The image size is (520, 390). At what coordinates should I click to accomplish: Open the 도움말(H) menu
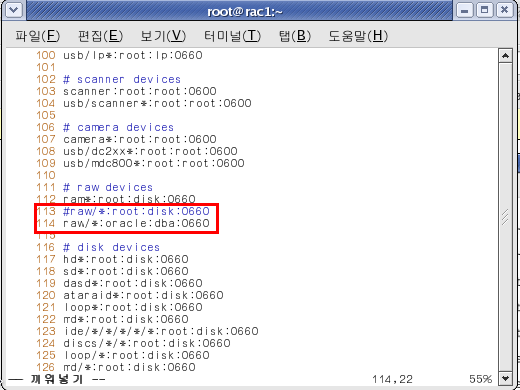(x=358, y=36)
